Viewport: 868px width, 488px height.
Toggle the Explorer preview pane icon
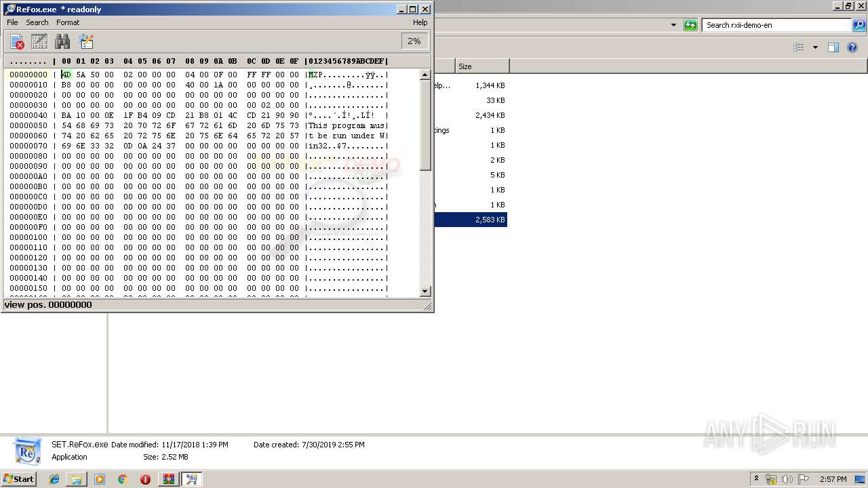coord(833,47)
